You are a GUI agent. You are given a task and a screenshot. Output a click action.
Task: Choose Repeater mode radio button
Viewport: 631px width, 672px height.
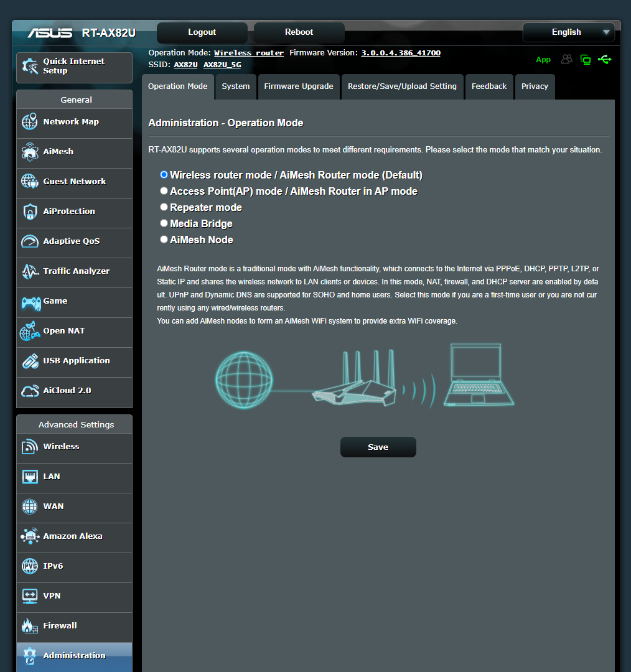click(164, 207)
